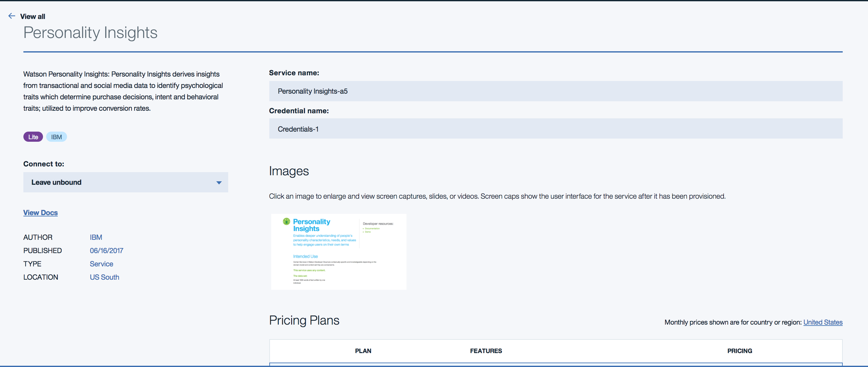Enlarge the Personality Insights screenshot thumbnail
Screen dimensions: 868x367
click(339, 252)
